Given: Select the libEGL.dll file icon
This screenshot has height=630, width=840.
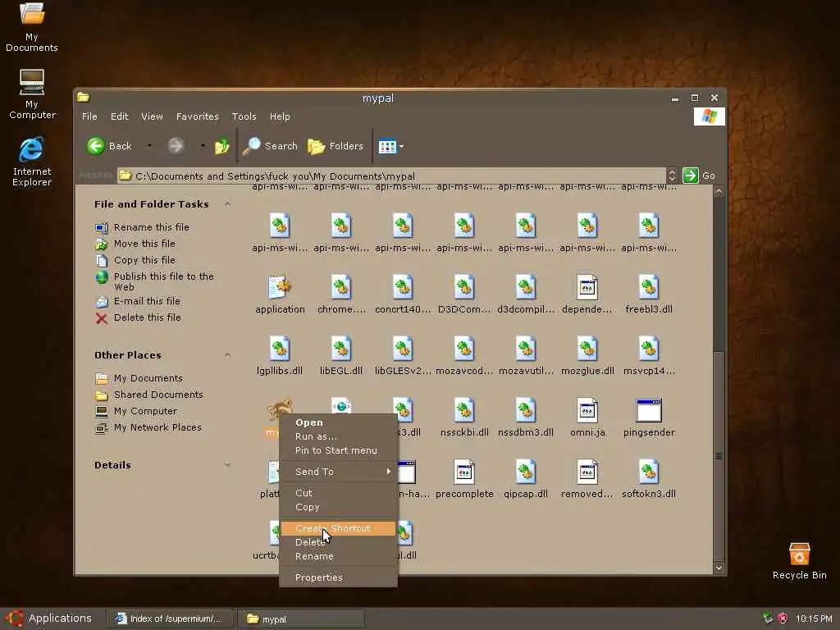Looking at the screenshot, I should (x=341, y=349).
